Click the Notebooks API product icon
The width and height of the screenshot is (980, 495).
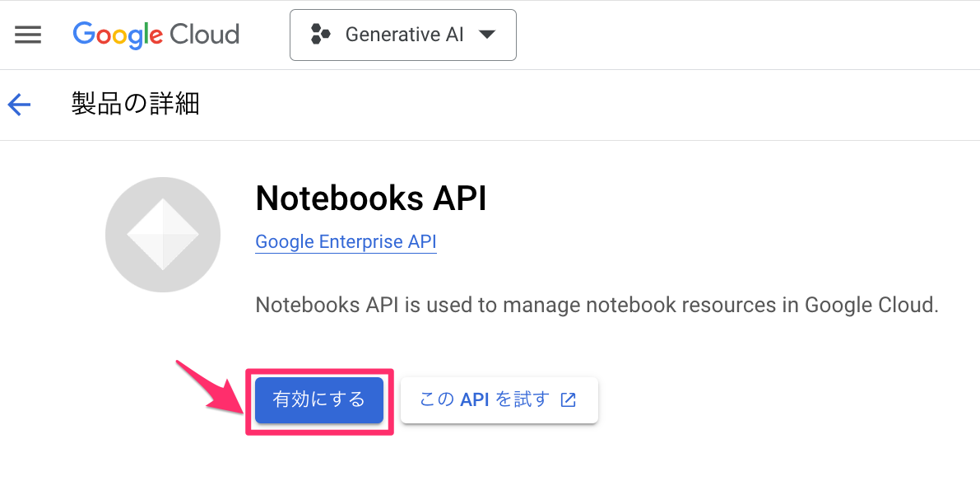[162, 235]
